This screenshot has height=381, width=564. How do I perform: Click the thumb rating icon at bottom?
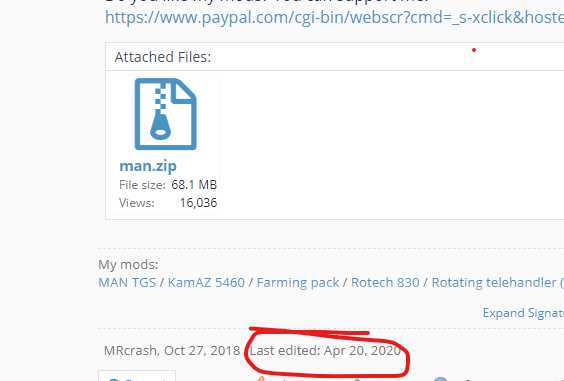[261, 378]
